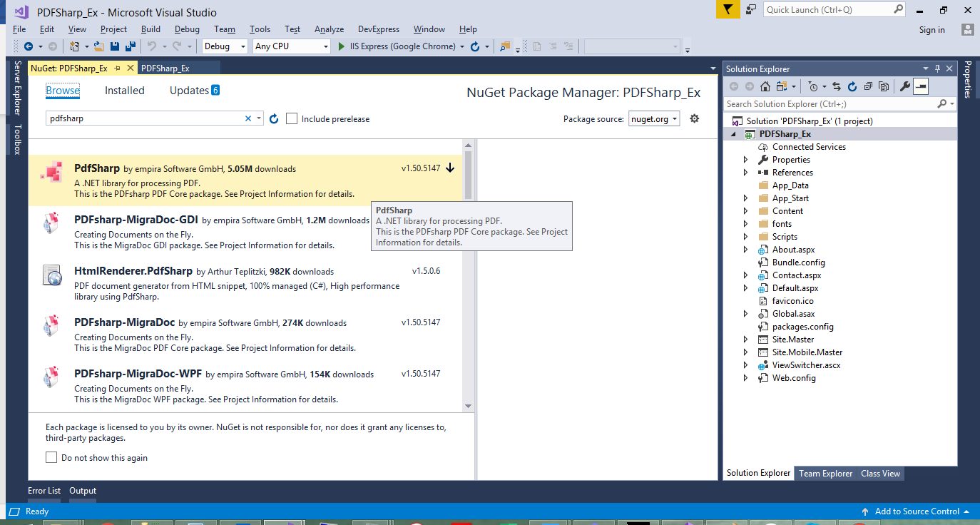
Task: Click the Navigate Backward arrow icon
Action: (29, 46)
